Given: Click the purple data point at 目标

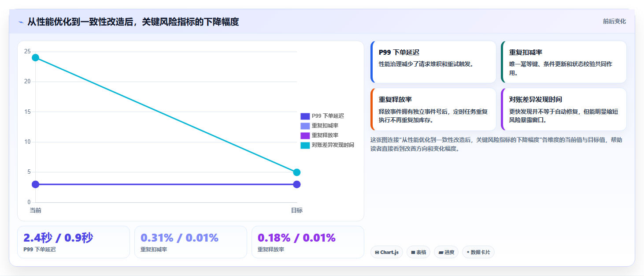Looking at the screenshot, I should pos(297,184).
